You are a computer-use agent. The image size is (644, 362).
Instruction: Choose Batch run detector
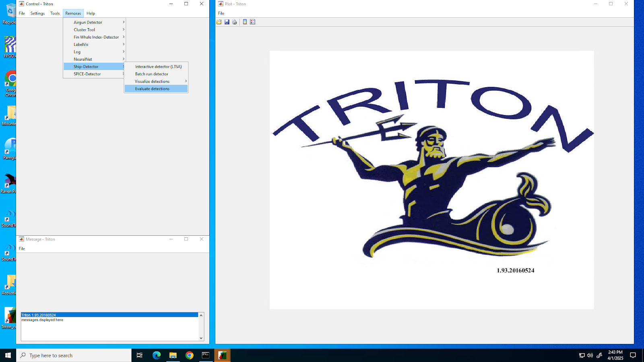pyautogui.click(x=152, y=74)
